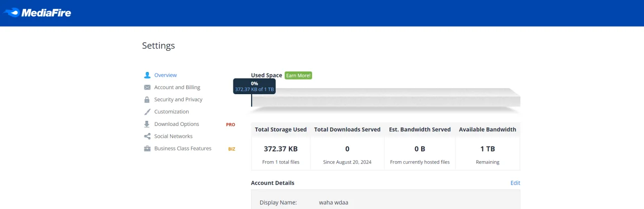This screenshot has height=209, width=644.
Task: Click the 0 B bandwidth value
Action: 420,149
